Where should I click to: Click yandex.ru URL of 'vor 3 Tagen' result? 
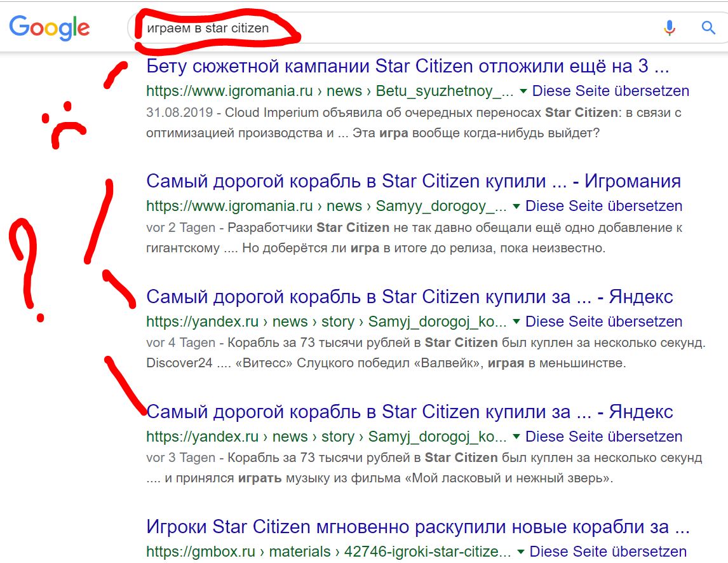[x=327, y=437]
